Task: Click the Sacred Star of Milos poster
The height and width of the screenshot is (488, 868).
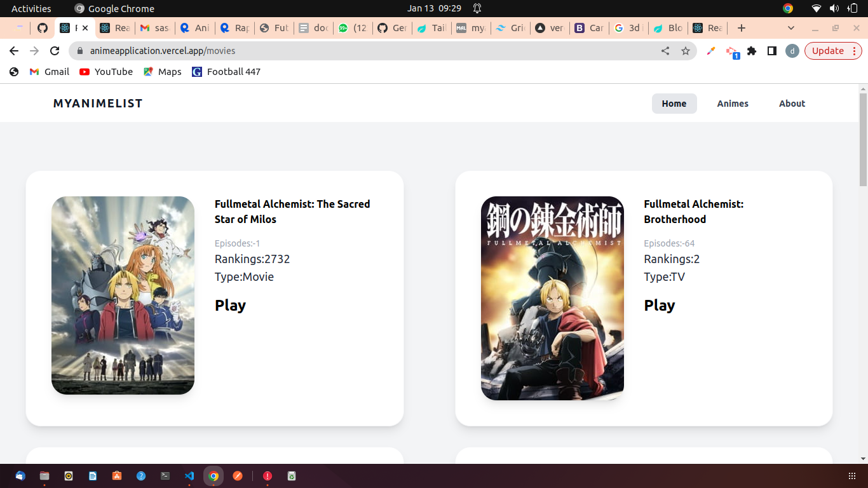Action: tap(123, 295)
